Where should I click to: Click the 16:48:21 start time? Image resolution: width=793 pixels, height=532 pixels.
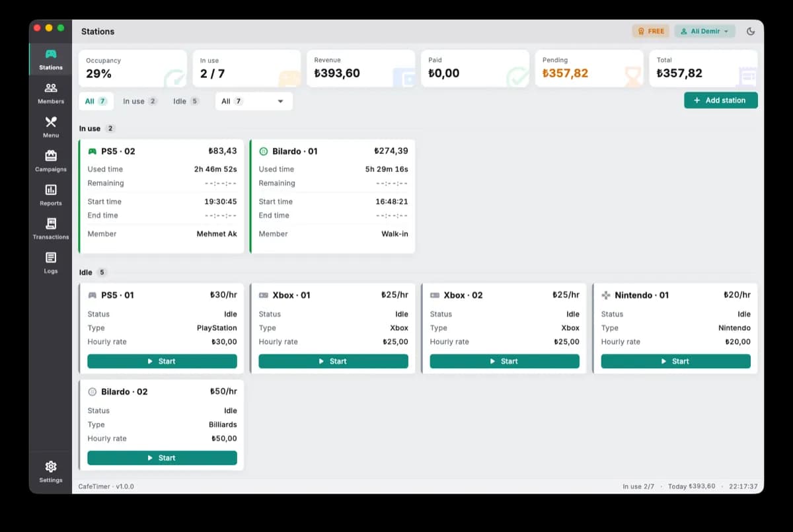(392, 202)
